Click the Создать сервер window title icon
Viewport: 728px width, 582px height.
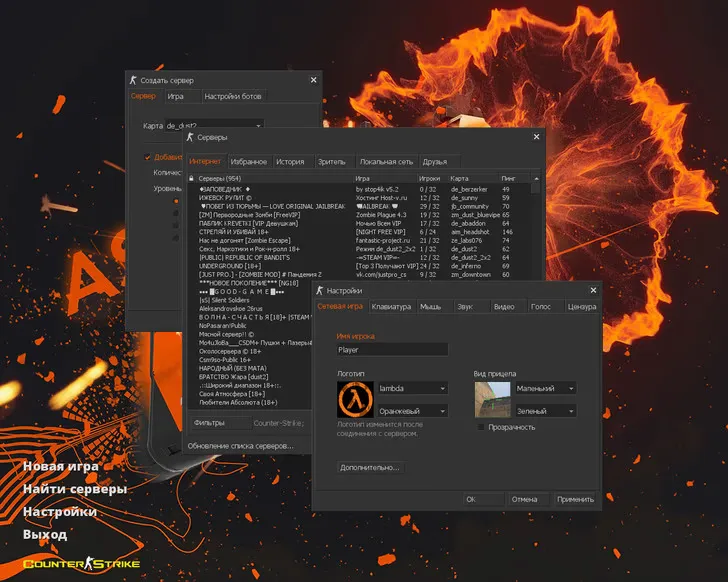[133, 80]
